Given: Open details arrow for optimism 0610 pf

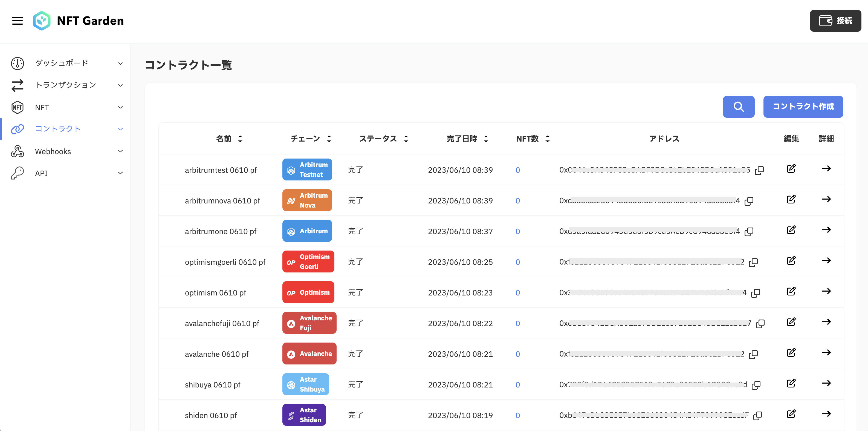Looking at the screenshot, I should 826,291.
